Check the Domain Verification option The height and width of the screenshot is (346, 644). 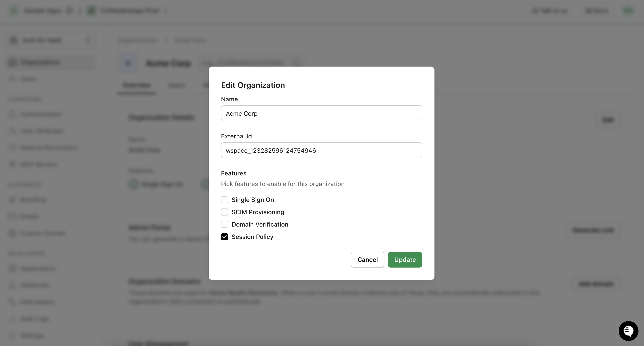tap(225, 224)
